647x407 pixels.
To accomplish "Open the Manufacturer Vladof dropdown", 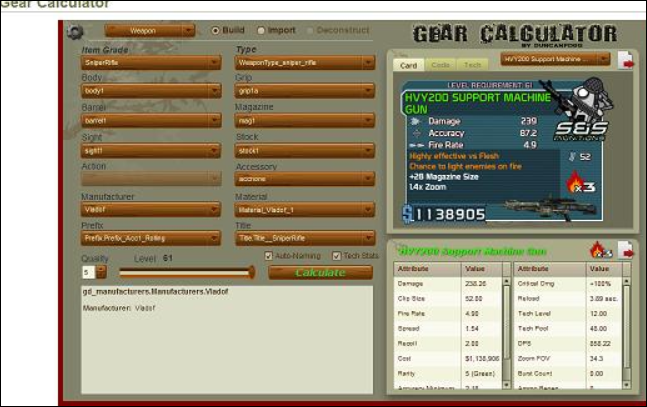I will coord(151,209).
